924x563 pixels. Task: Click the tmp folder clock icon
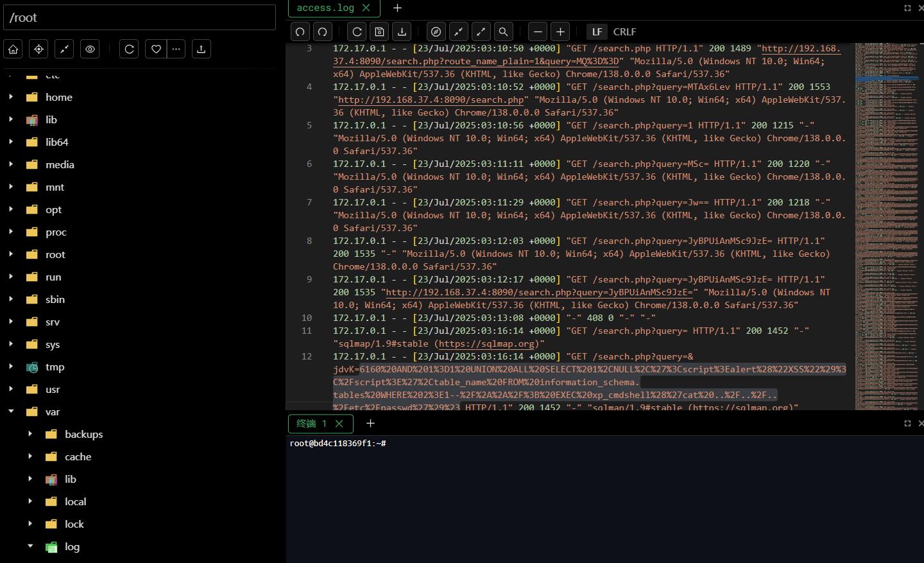pos(32,367)
